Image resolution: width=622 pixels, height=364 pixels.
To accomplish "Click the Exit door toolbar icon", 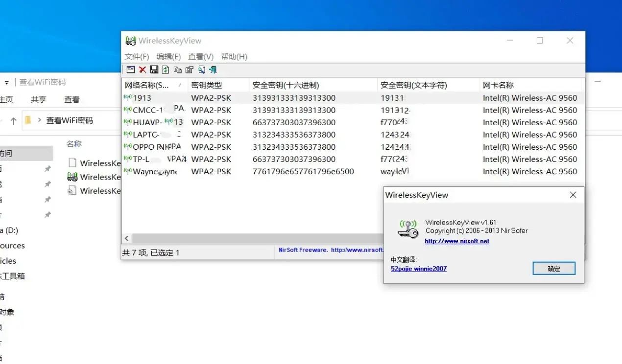I will click(213, 69).
